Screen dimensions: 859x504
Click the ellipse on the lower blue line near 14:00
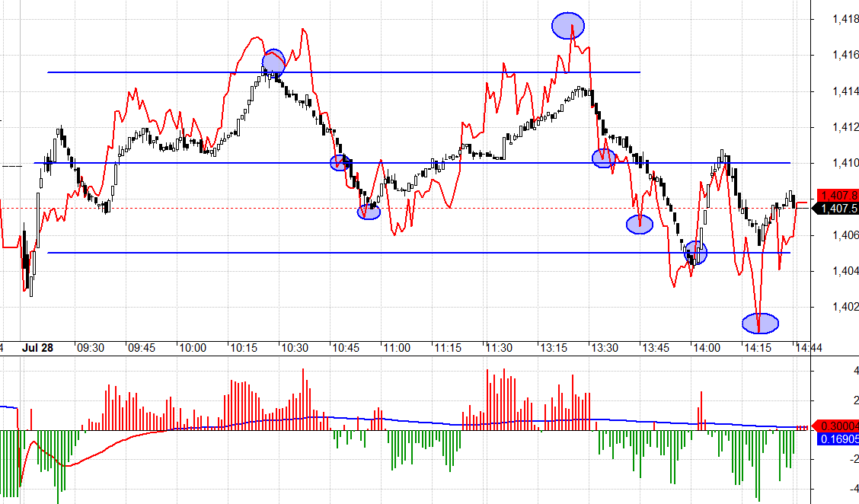695,252
